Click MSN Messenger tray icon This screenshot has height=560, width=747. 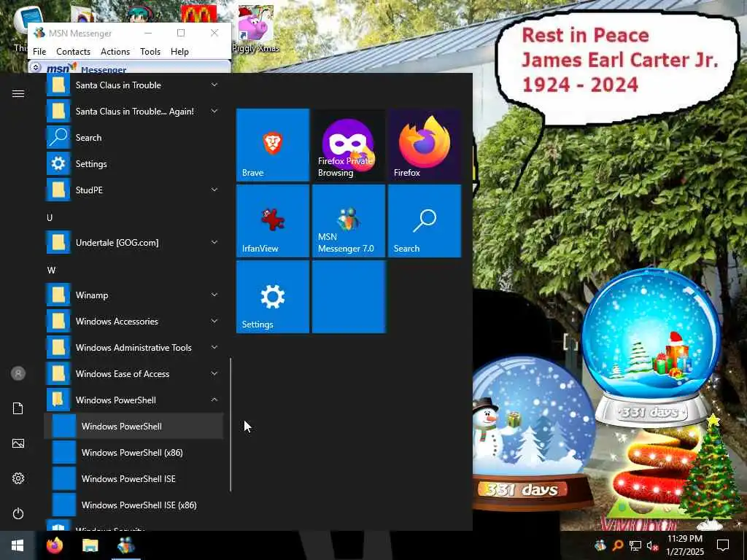600,545
